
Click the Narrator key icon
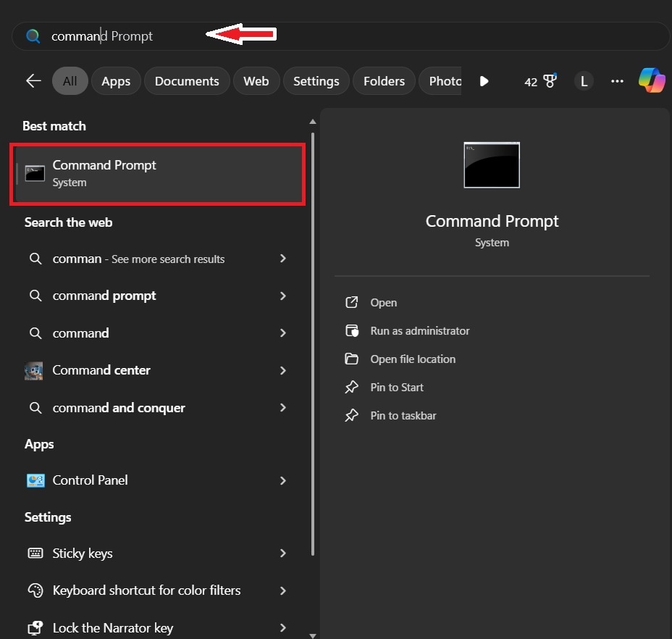coord(35,627)
